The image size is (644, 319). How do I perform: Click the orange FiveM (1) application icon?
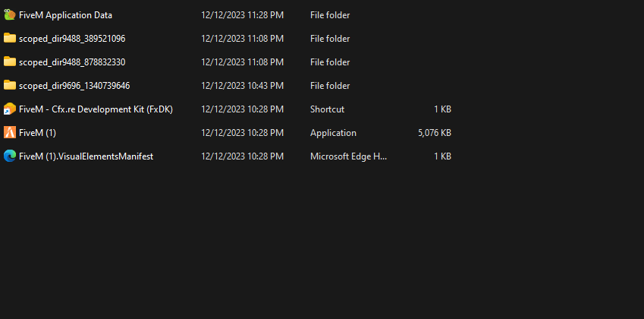[x=10, y=132]
